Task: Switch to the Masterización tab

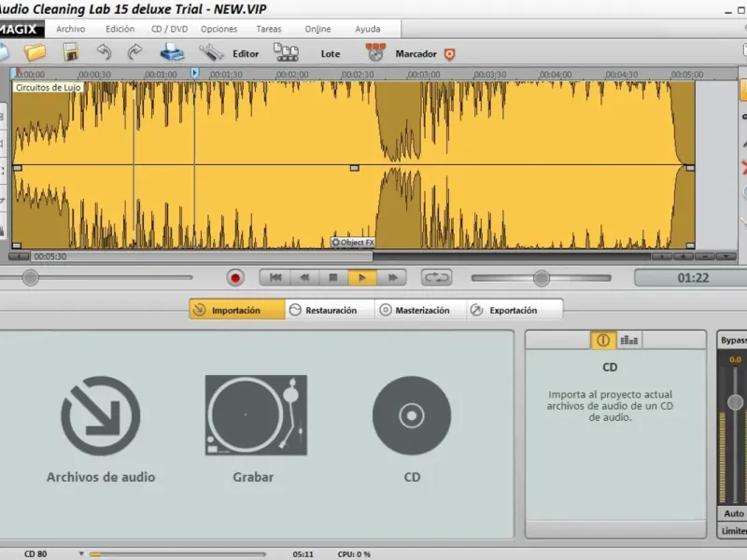Action: point(421,310)
